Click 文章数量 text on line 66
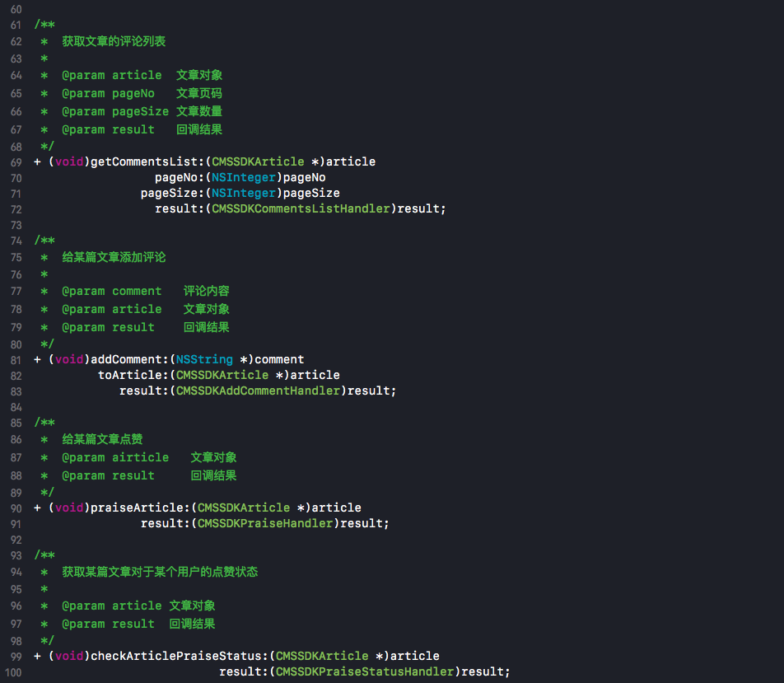The height and width of the screenshot is (683, 784). [x=199, y=111]
